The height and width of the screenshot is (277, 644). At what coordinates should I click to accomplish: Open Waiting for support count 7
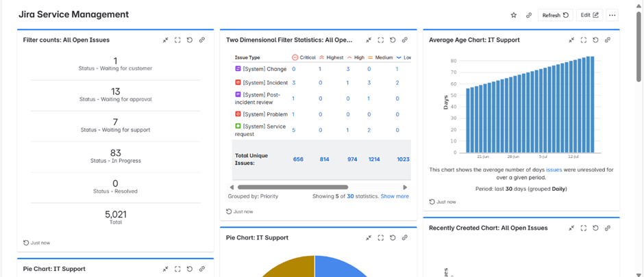pyautogui.click(x=115, y=122)
